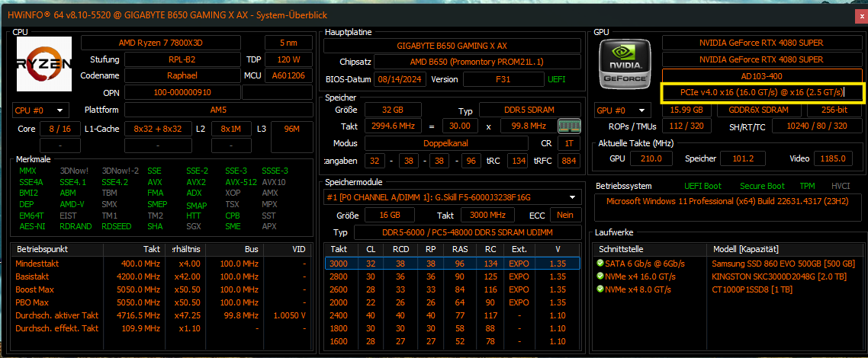The image size is (868, 358).
Task: Click the Modell [Kapazität] column header
Action: coord(784,249)
